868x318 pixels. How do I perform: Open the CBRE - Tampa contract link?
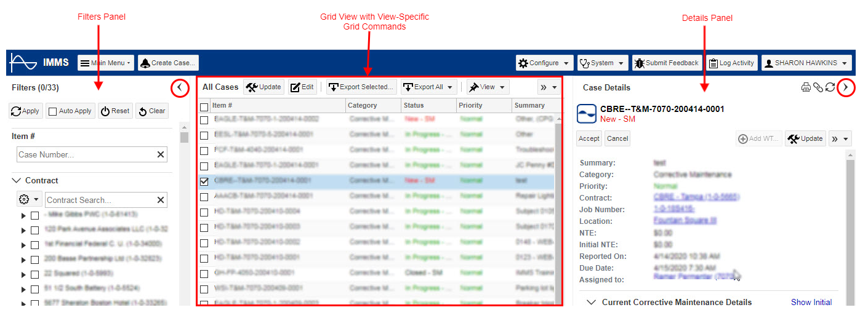696,197
